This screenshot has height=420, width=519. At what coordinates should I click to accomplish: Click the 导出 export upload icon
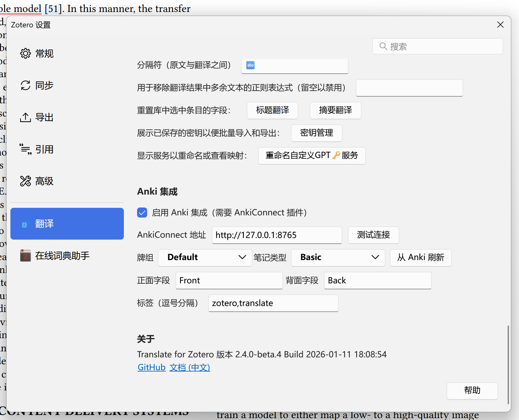[x=26, y=117]
